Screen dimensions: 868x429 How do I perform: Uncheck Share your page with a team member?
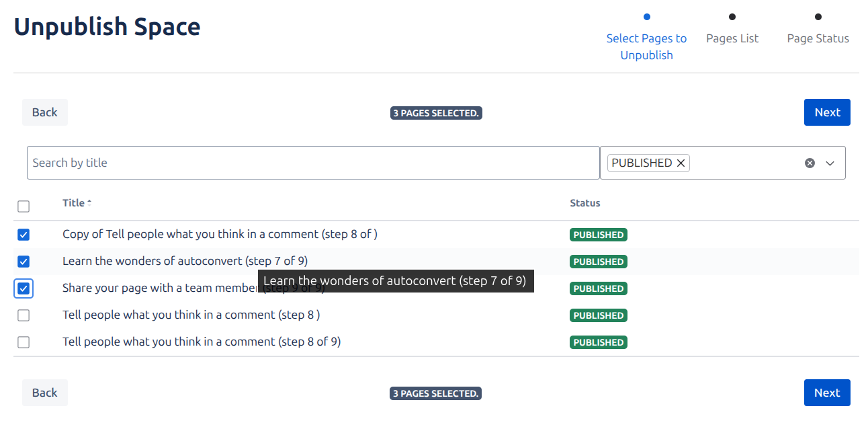(x=24, y=288)
